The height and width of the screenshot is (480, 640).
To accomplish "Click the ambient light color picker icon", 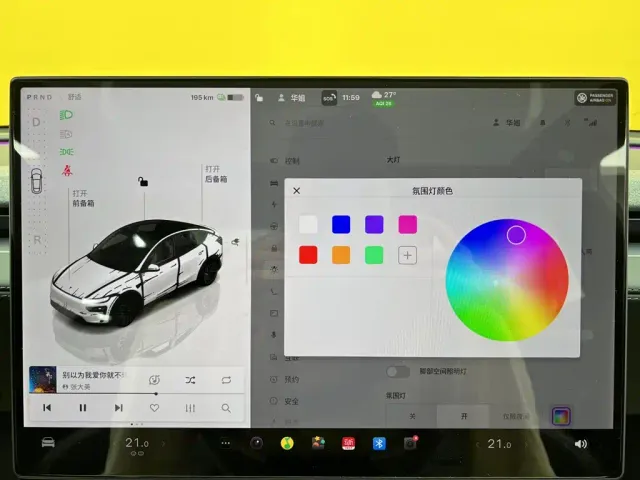I will (x=561, y=416).
